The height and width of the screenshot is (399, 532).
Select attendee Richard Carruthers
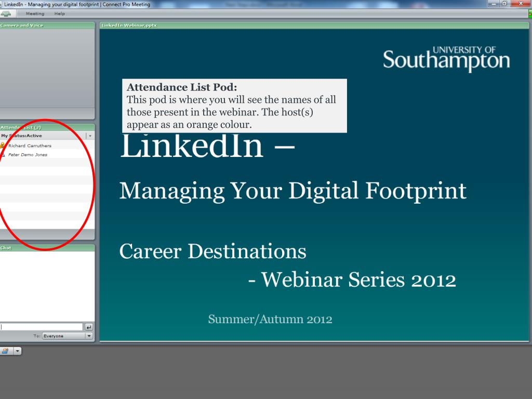(30, 145)
